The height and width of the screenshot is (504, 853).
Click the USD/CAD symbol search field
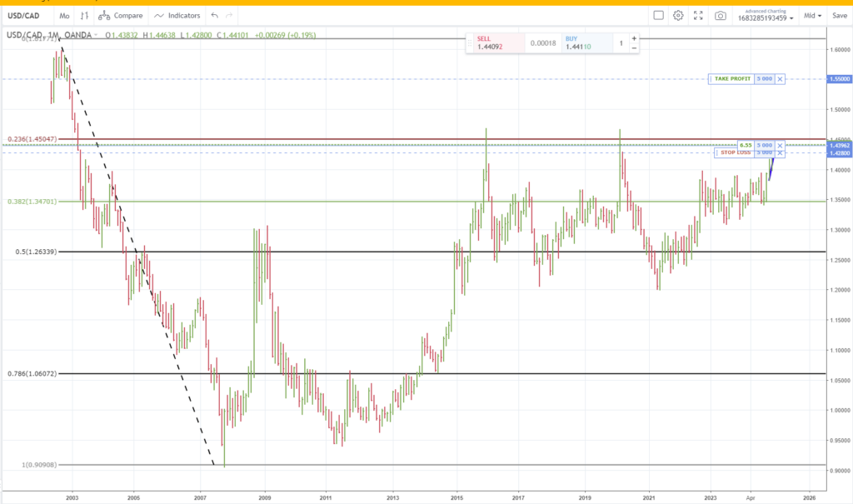(x=27, y=15)
